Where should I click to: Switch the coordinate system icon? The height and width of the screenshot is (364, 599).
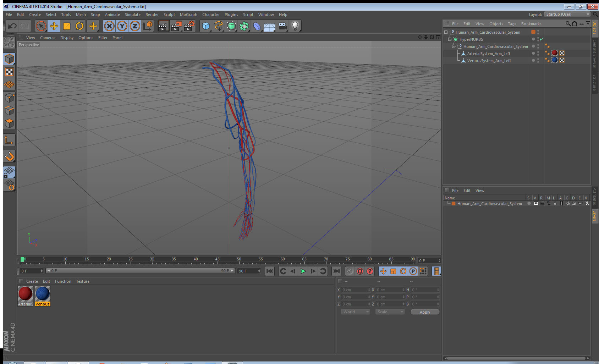tap(148, 26)
